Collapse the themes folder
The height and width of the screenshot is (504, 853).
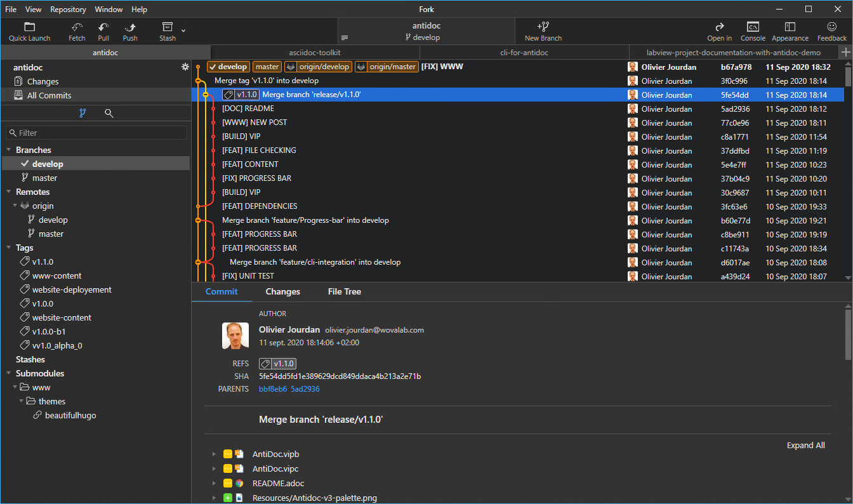click(x=21, y=402)
